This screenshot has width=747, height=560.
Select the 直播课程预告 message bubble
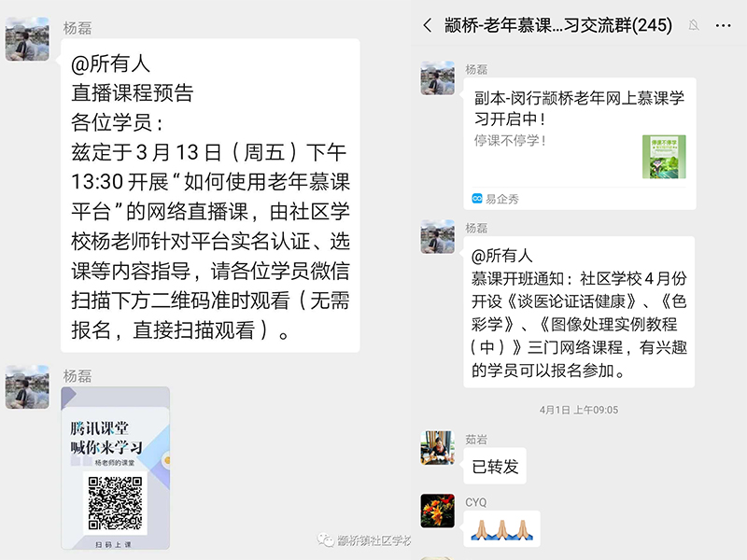(210, 196)
